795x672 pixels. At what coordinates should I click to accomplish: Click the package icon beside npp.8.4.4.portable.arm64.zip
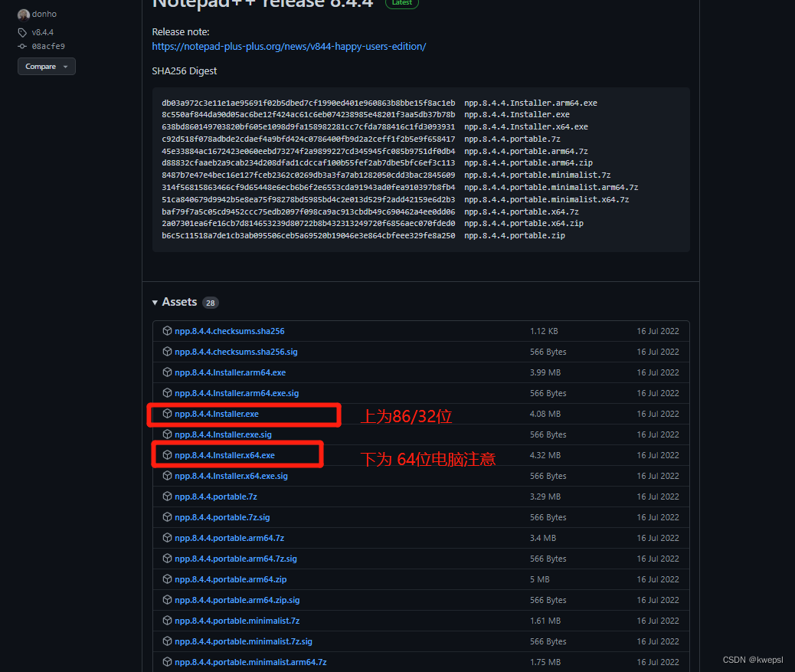tap(167, 579)
